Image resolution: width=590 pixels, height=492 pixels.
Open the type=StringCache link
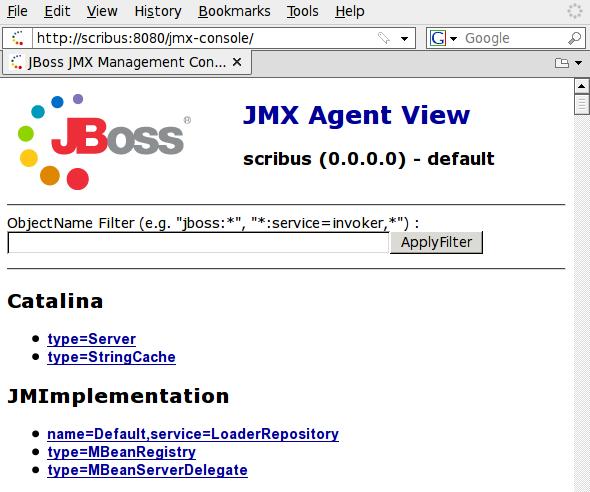click(x=111, y=357)
